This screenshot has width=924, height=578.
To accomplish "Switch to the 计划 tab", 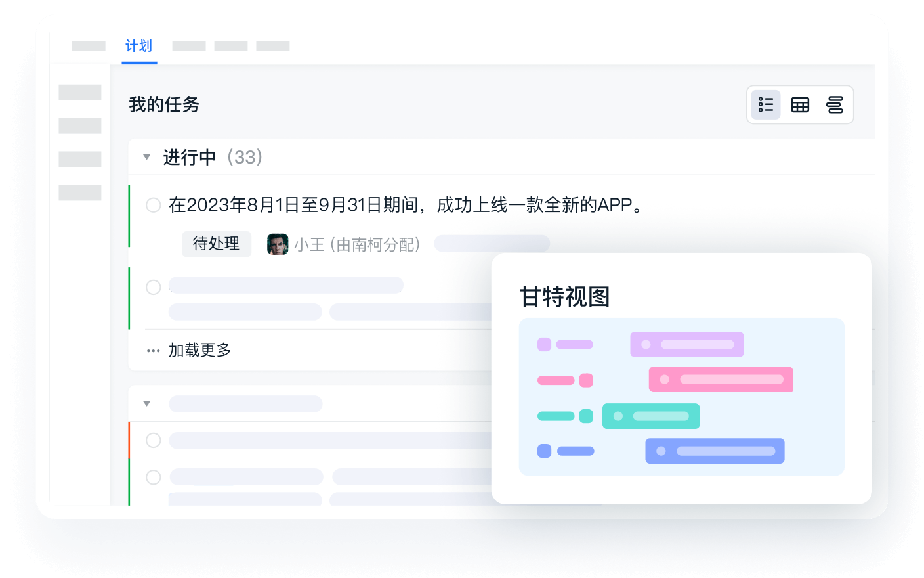I will [x=138, y=46].
